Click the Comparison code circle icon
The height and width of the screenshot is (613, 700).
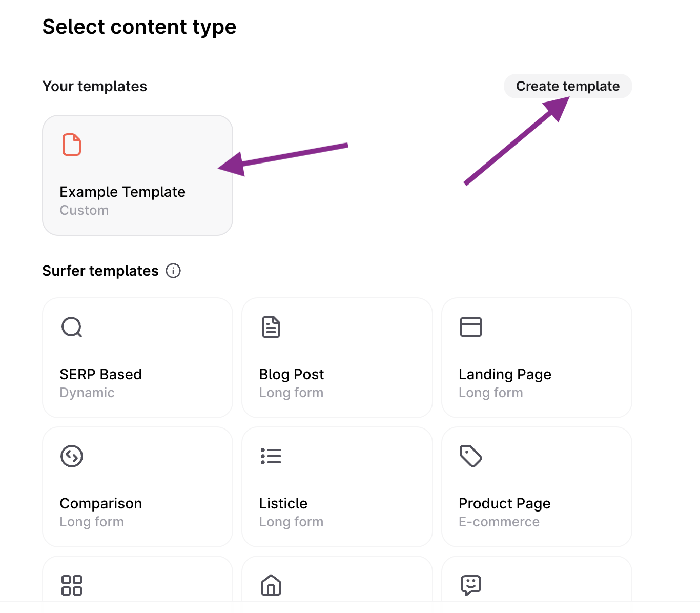click(x=72, y=456)
